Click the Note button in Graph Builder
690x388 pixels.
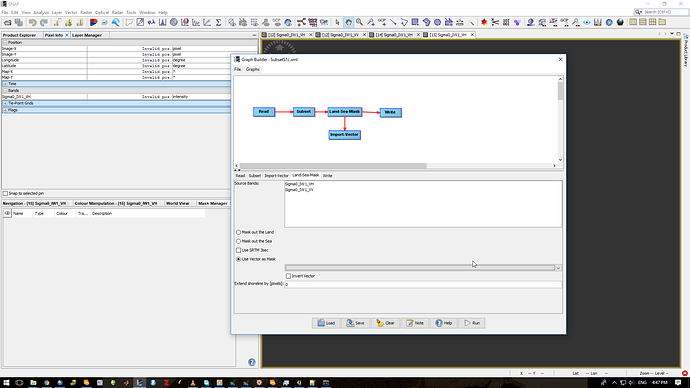coord(415,323)
